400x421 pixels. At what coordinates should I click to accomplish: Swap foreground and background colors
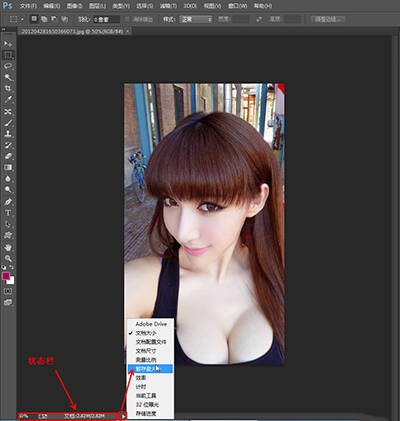point(12,267)
